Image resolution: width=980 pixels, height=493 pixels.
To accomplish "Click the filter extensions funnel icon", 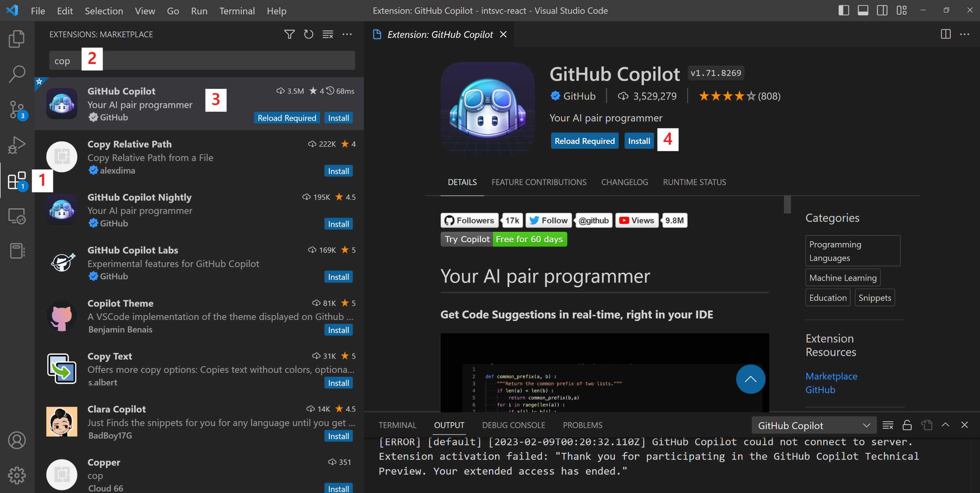I will 289,34.
